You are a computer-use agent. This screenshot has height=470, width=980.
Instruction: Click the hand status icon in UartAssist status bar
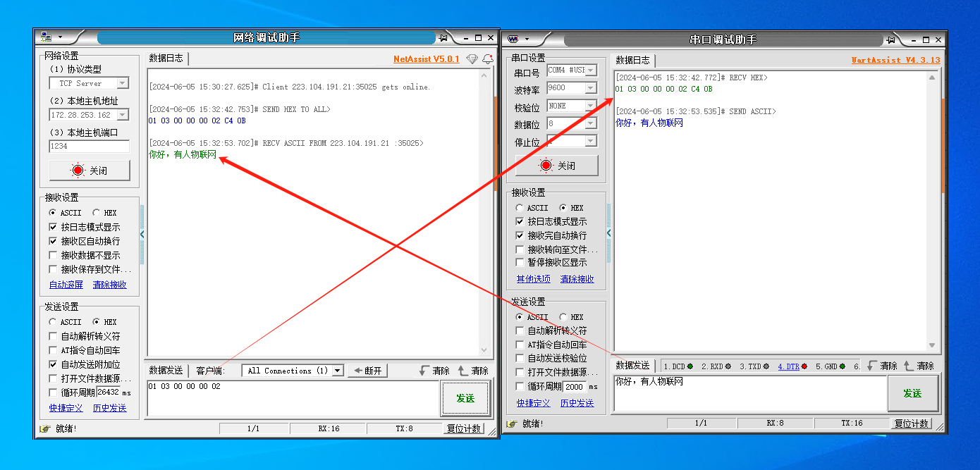click(512, 423)
